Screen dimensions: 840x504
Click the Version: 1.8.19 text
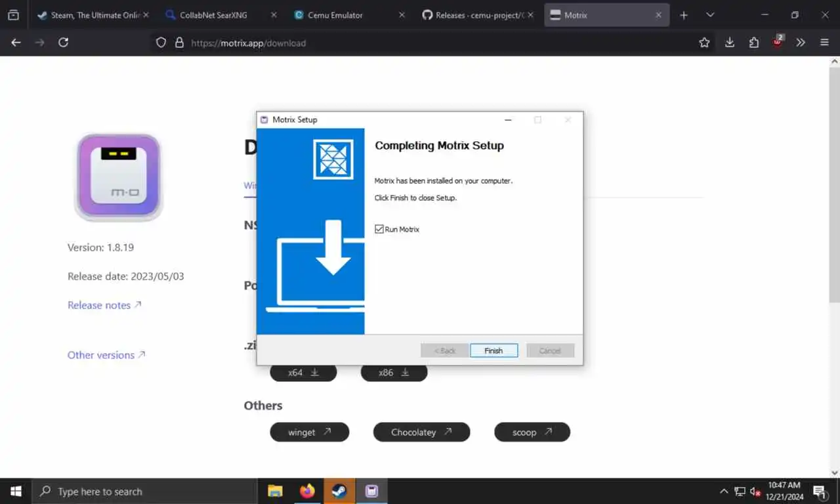coord(101,247)
